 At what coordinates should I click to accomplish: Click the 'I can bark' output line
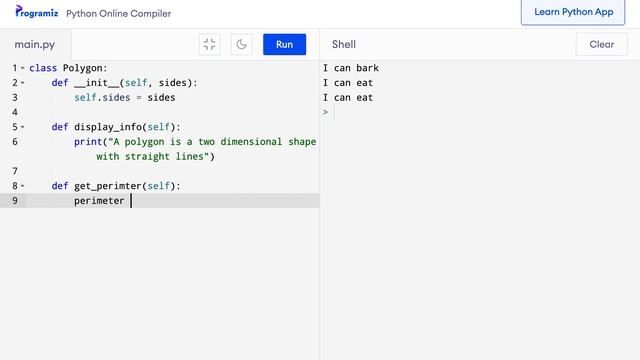(351, 68)
